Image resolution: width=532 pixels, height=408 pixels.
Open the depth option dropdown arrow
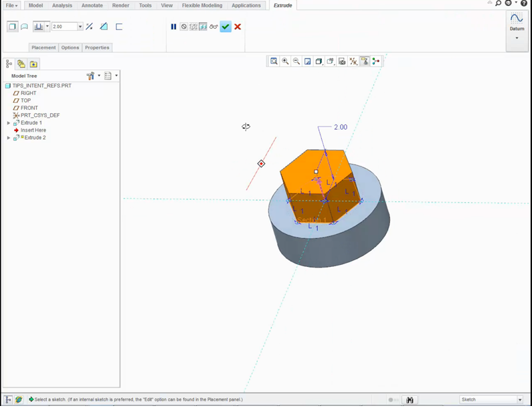pos(48,27)
